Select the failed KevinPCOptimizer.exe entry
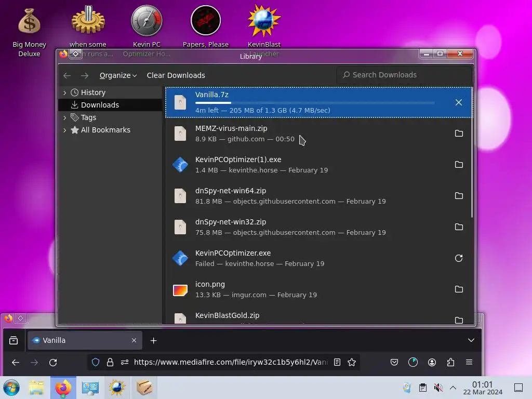532x399 pixels. tap(318, 258)
